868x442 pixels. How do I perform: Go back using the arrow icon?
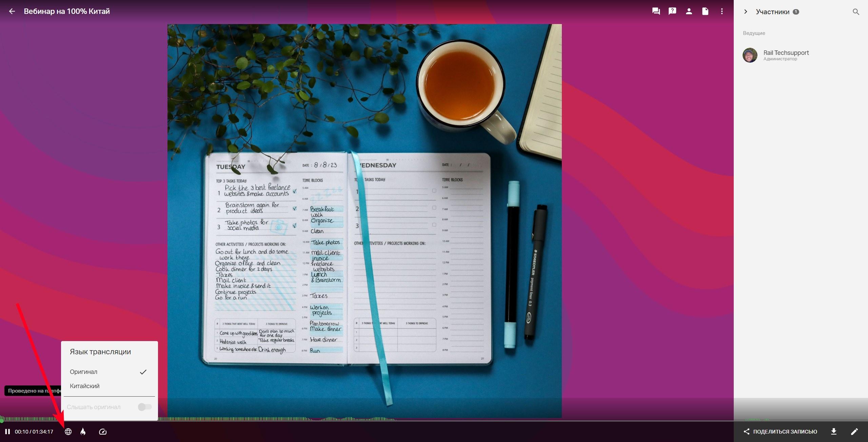coord(12,11)
